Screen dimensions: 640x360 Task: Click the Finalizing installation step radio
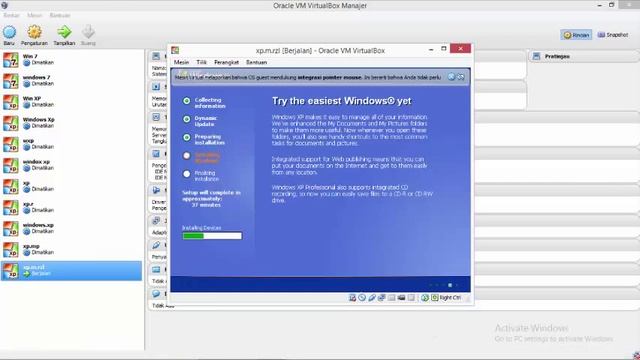click(x=187, y=174)
